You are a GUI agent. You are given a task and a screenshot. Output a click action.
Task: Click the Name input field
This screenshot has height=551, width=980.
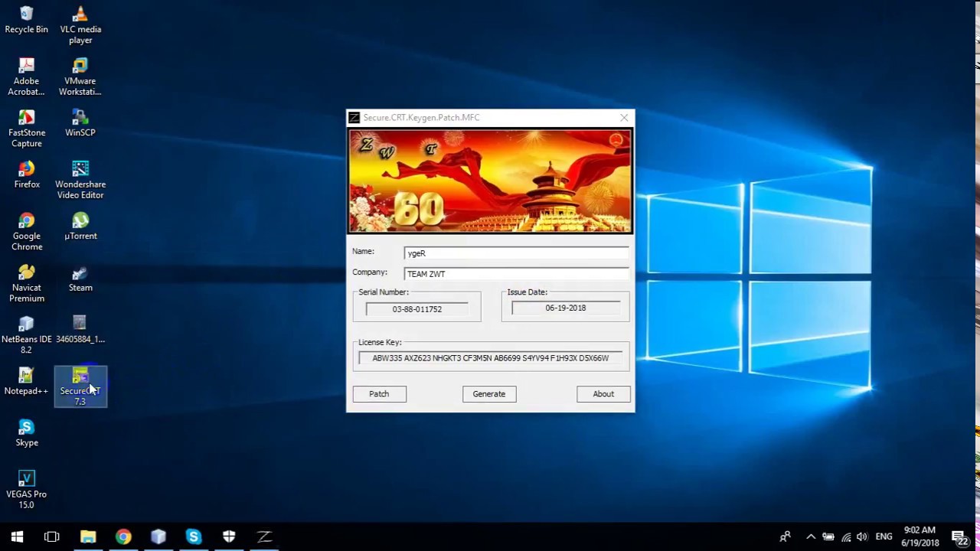tap(517, 253)
